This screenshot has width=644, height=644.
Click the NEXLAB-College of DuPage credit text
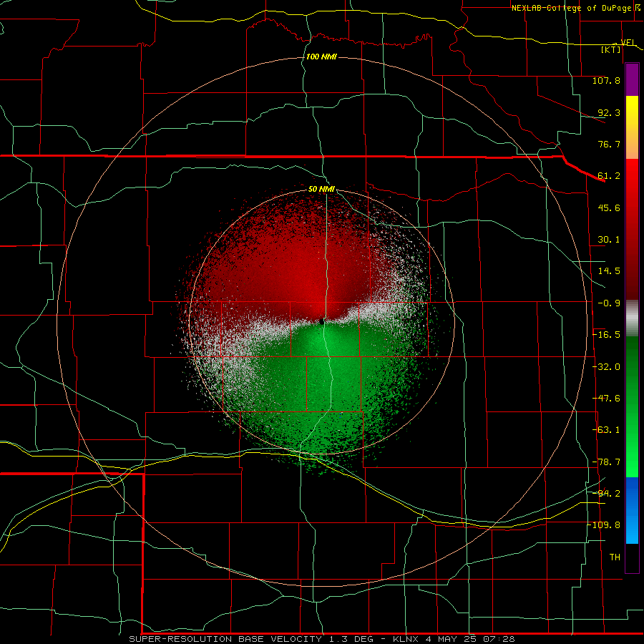[573, 8]
